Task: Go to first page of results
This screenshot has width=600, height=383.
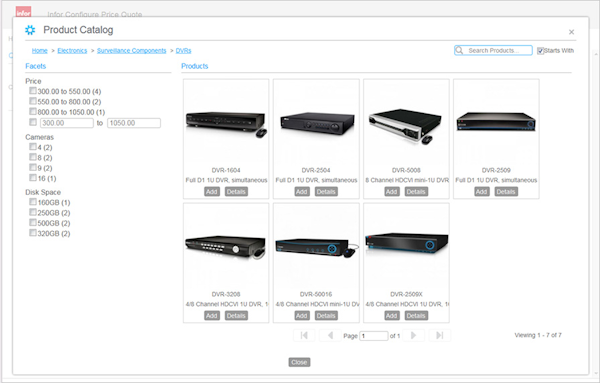Action: pos(304,336)
